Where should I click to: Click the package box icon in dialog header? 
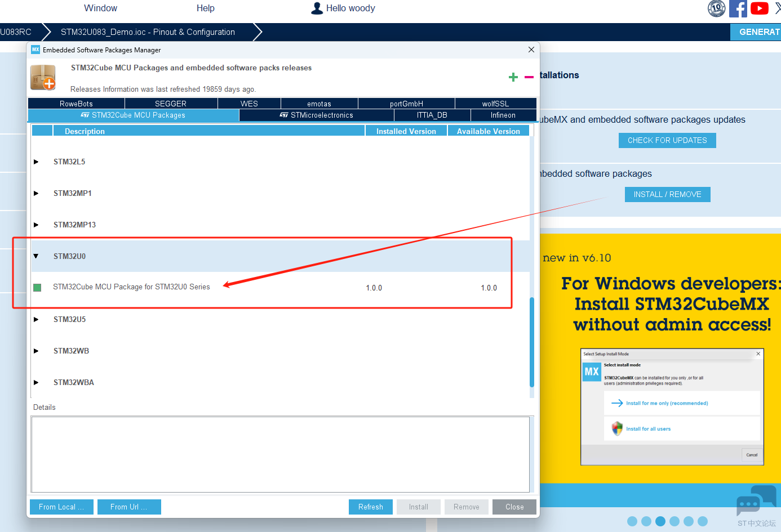[43, 78]
